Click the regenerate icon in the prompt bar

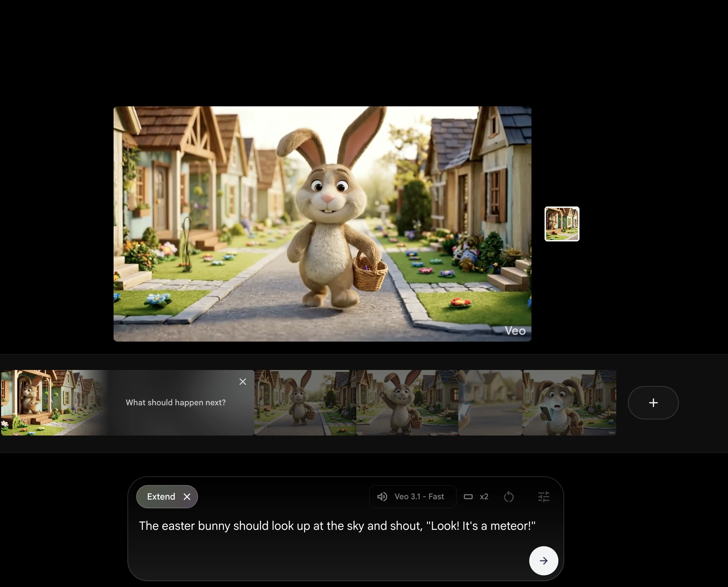click(509, 497)
